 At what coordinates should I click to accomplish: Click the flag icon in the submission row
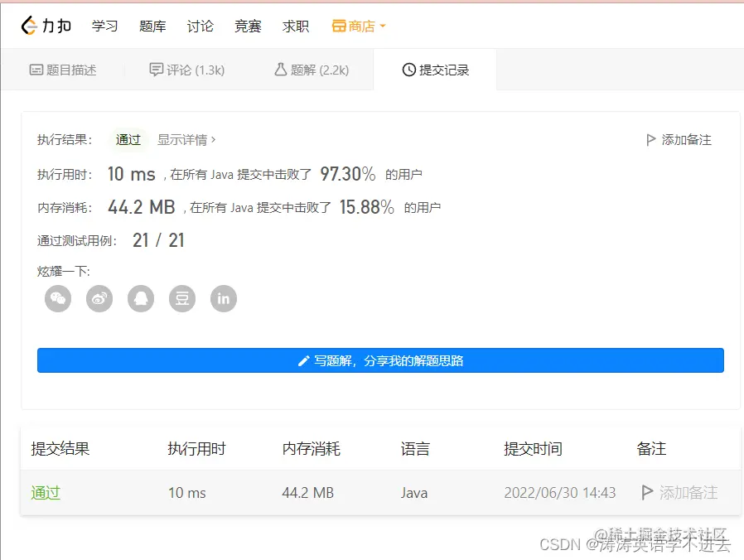648,492
